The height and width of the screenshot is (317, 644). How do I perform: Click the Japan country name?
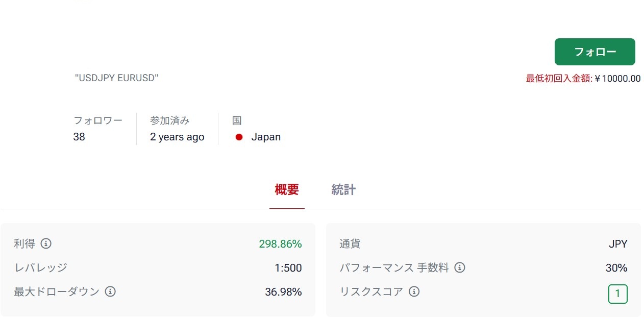(x=266, y=137)
